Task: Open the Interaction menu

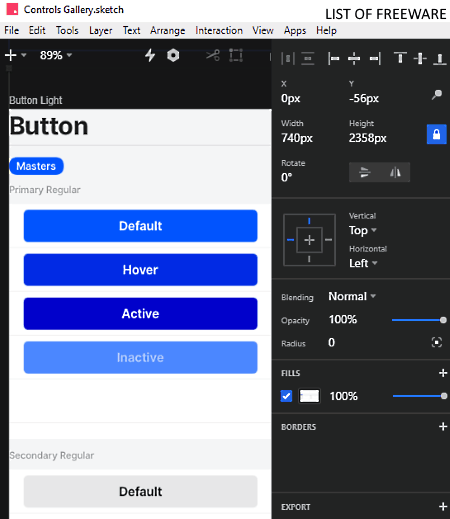Action: point(219,30)
